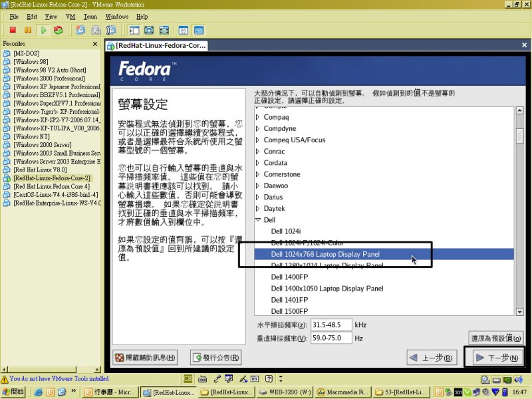Select Dell 1024x768 Laptop Display Panel

(x=384, y=254)
